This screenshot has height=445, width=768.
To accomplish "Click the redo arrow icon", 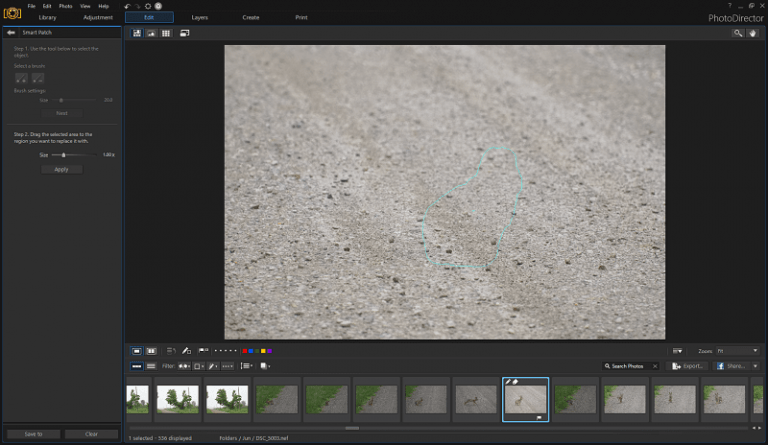I will [x=137, y=6].
